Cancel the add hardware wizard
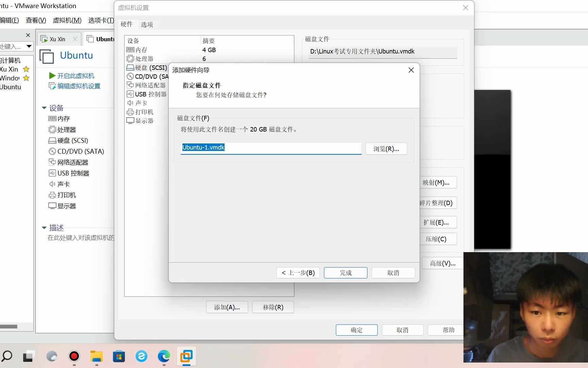This screenshot has height=368, width=588. click(393, 273)
